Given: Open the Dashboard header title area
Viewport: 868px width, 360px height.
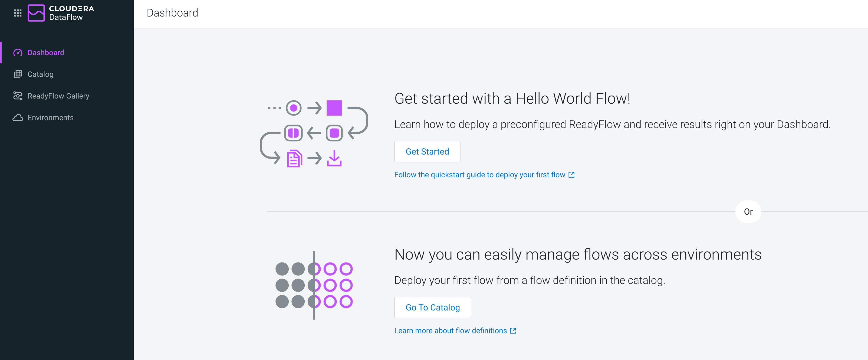Looking at the screenshot, I should tap(173, 13).
